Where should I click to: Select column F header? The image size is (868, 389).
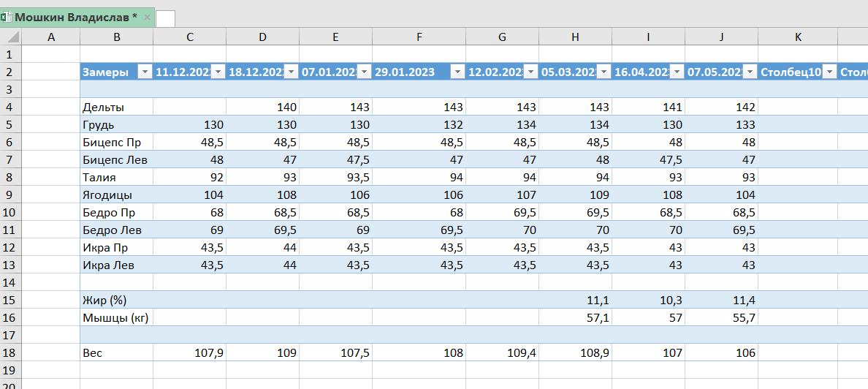click(419, 37)
